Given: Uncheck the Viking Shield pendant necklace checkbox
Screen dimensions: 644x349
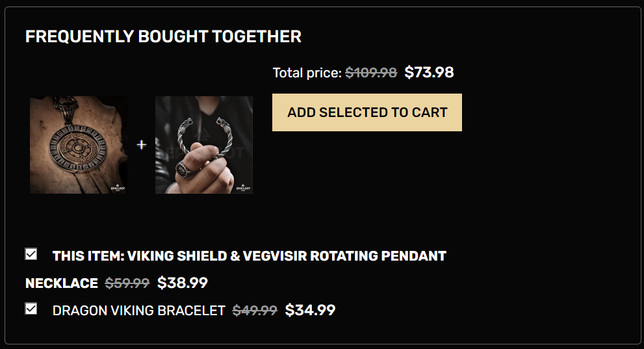Looking at the screenshot, I should [x=31, y=254].
